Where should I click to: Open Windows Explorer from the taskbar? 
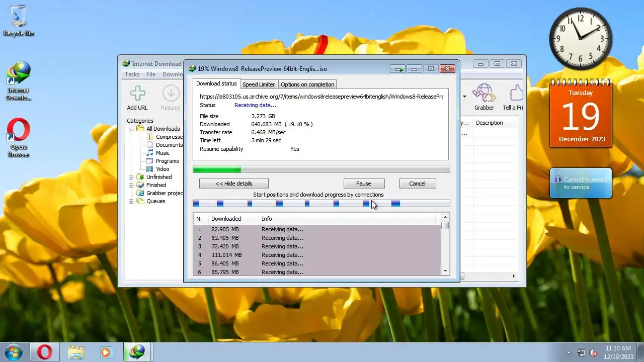[76, 352]
